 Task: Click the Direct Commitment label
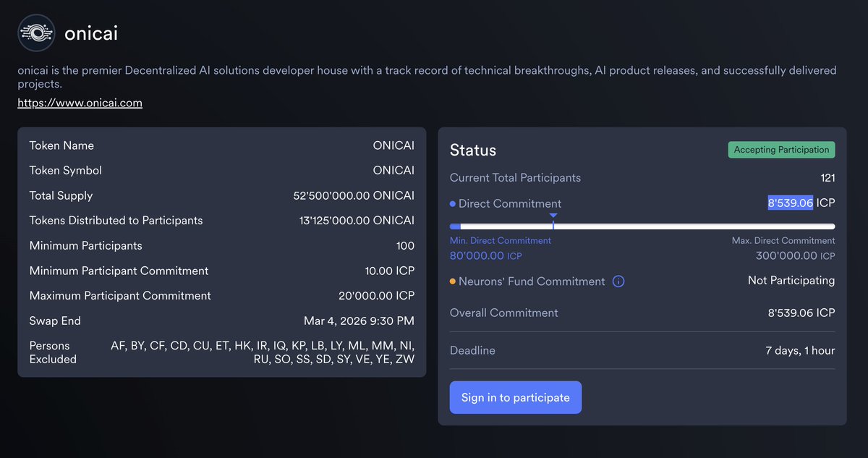(510, 204)
